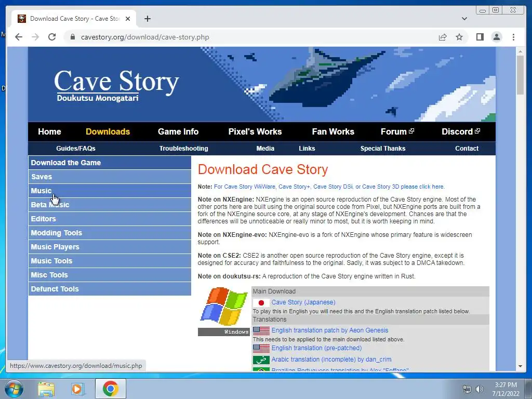
Task: Open English translation patch by Aeon Genesis
Action: click(330, 330)
